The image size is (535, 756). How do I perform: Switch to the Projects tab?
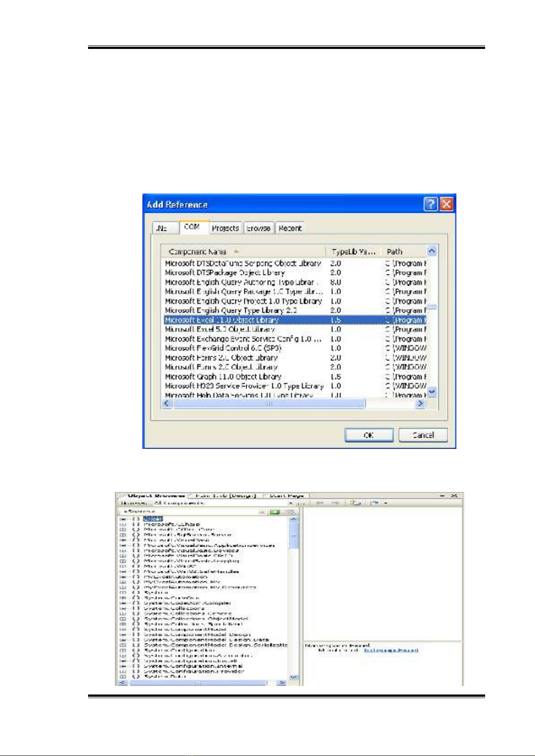pos(225,228)
